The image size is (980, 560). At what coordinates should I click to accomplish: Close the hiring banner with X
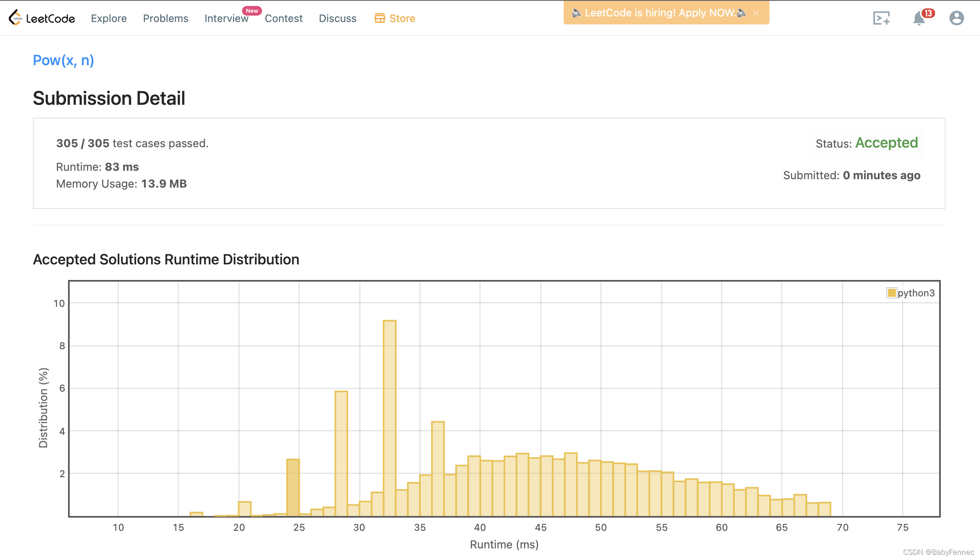tap(756, 13)
